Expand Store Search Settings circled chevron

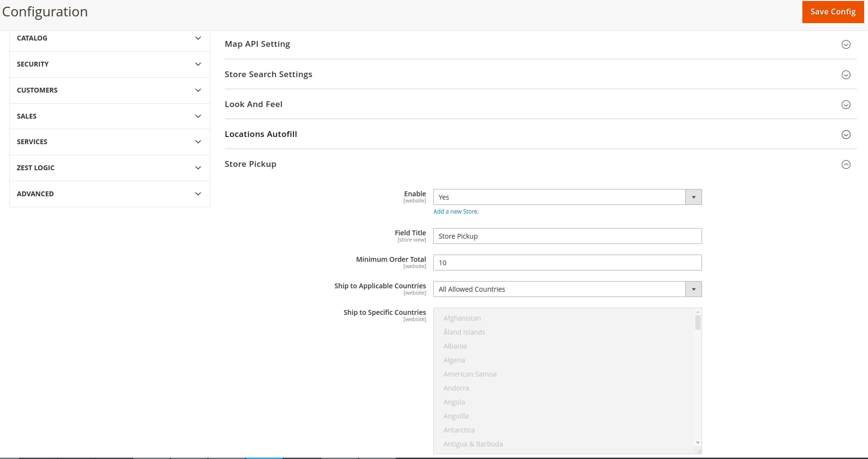tap(846, 75)
